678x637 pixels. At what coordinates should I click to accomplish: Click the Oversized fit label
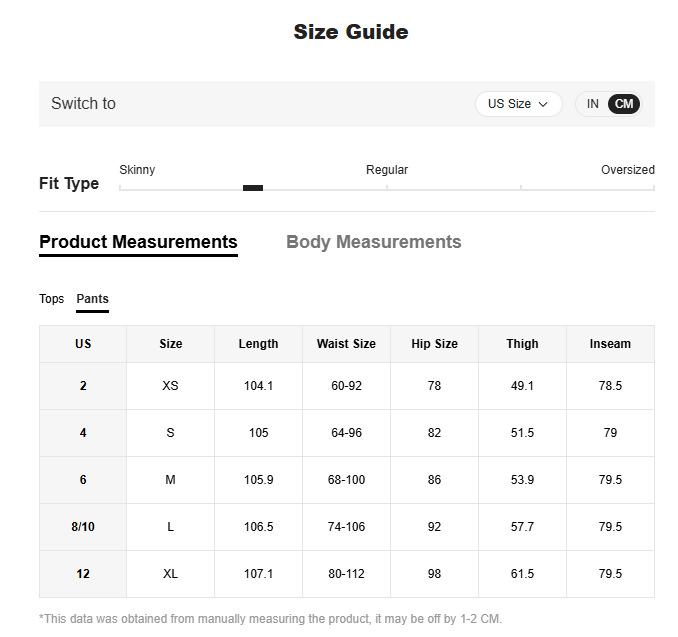click(x=627, y=170)
